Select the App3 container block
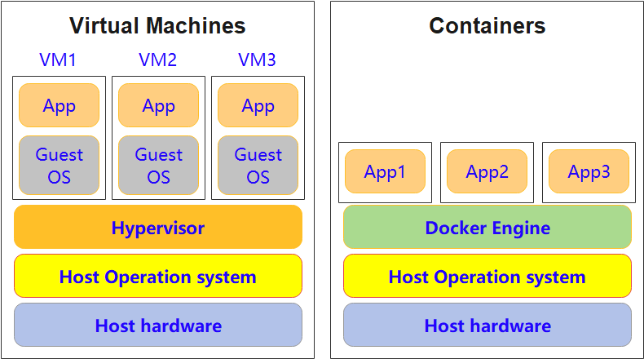The image size is (644, 359). [x=589, y=171]
